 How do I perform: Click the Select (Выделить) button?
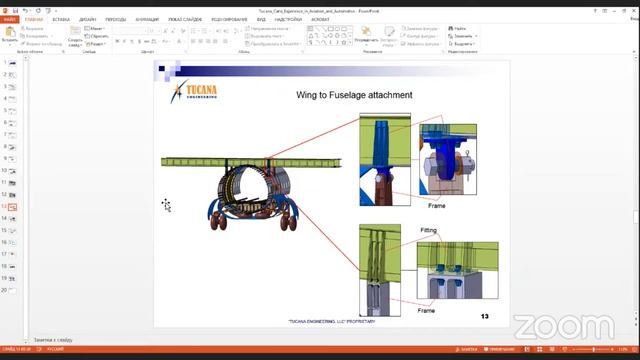click(462, 43)
